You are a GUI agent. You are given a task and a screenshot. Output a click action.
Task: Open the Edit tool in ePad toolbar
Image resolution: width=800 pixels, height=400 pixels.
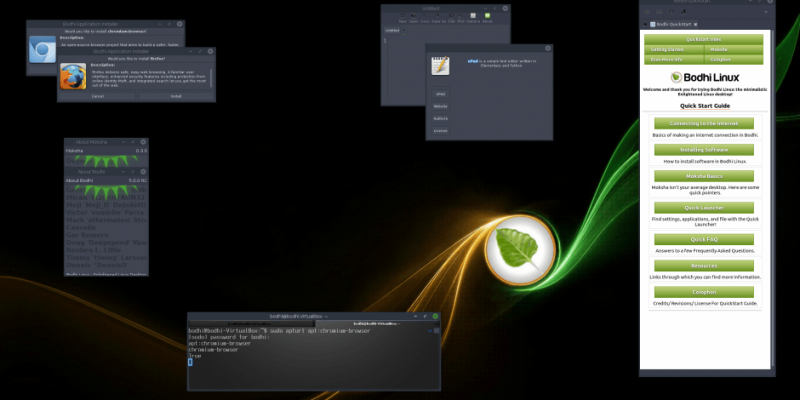(452, 18)
